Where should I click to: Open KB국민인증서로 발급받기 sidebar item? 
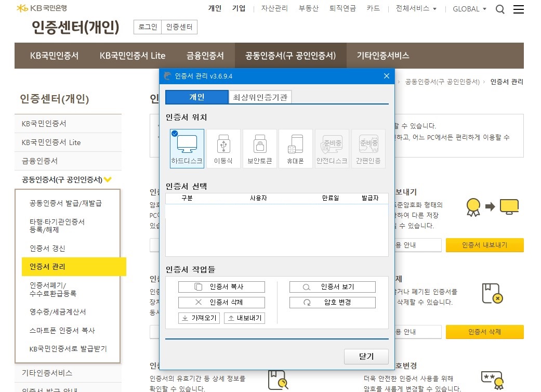coord(68,349)
